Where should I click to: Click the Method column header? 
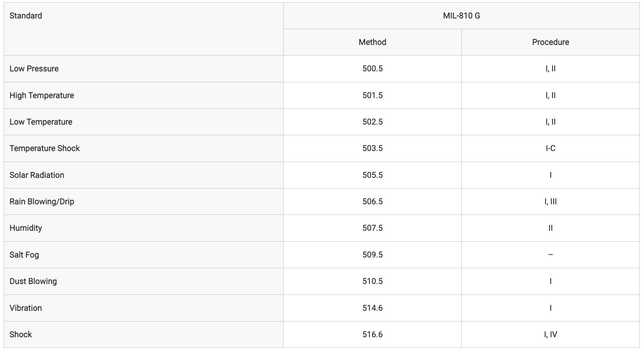(x=372, y=42)
